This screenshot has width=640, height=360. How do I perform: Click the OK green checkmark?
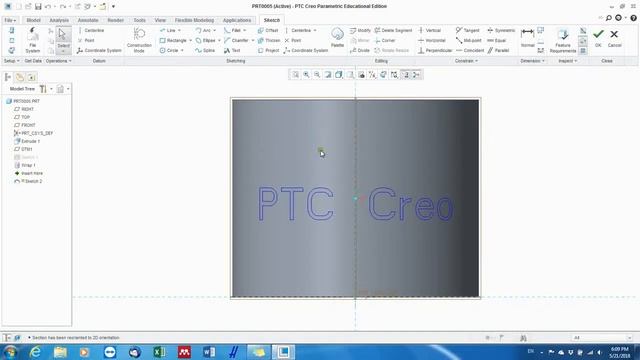598,38
